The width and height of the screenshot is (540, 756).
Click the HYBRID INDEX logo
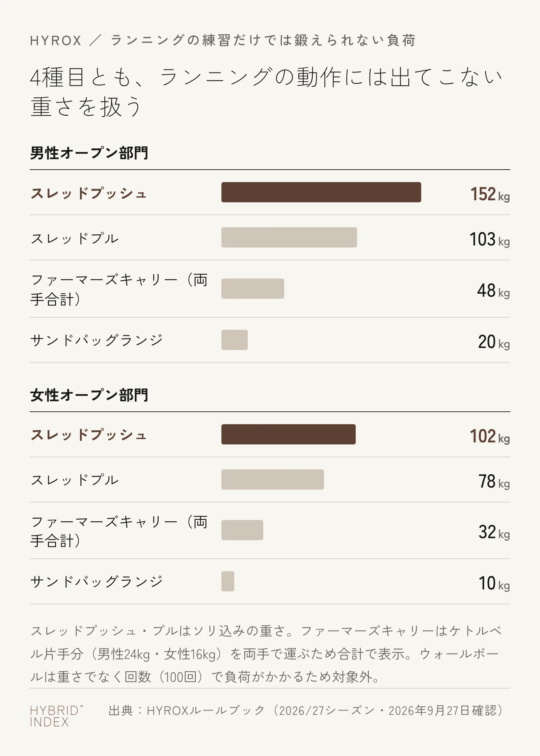click(x=56, y=717)
